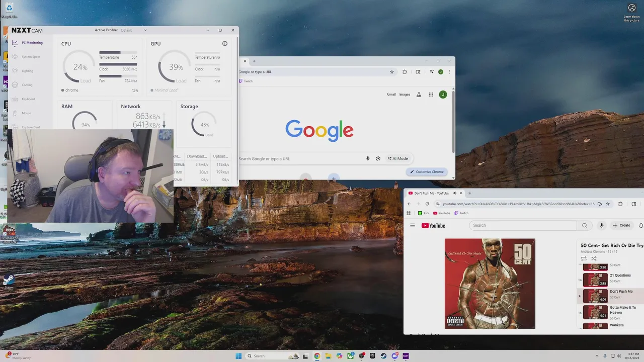Click the CPU Clock bar
This screenshot has height=362, width=644.
[118, 64]
